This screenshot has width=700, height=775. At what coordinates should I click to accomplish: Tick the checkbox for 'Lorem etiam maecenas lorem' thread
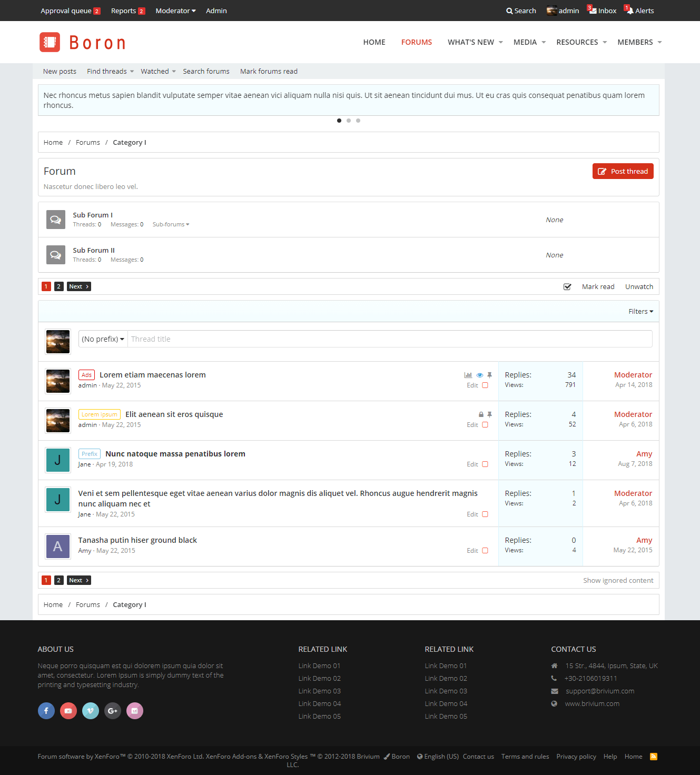click(x=485, y=385)
